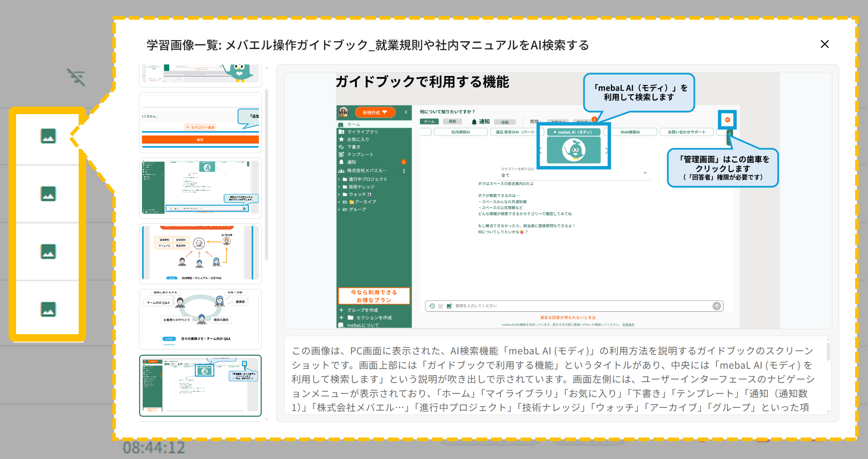Open the second image icon in the background column

48,194
